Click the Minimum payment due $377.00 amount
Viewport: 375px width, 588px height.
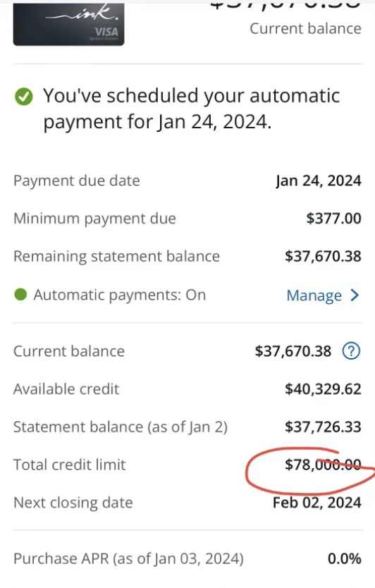[x=333, y=219]
